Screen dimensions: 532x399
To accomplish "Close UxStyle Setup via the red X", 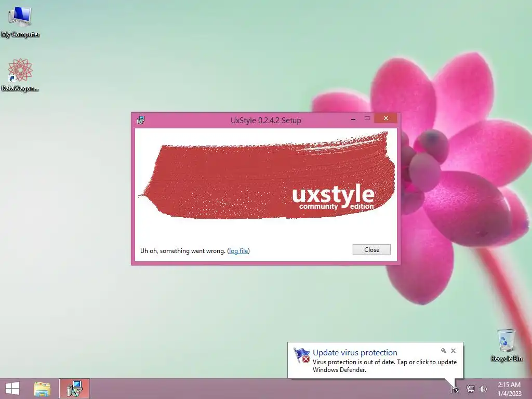I will [x=386, y=118].
